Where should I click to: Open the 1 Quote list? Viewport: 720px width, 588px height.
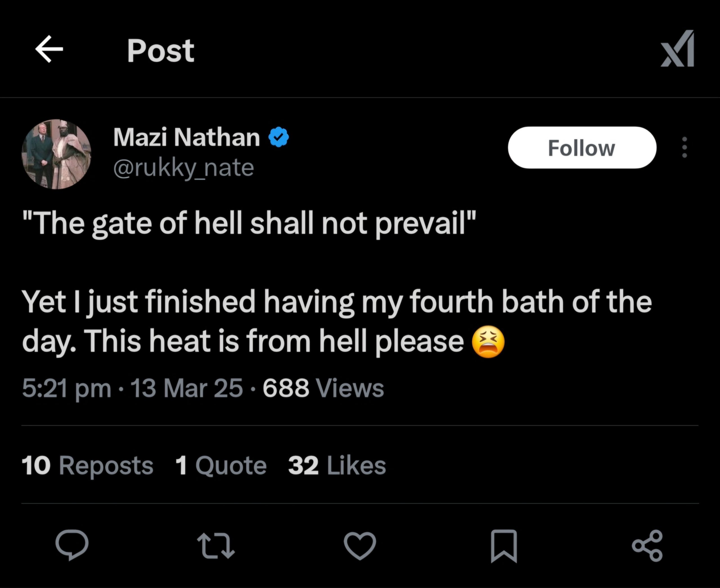[221, 465]
